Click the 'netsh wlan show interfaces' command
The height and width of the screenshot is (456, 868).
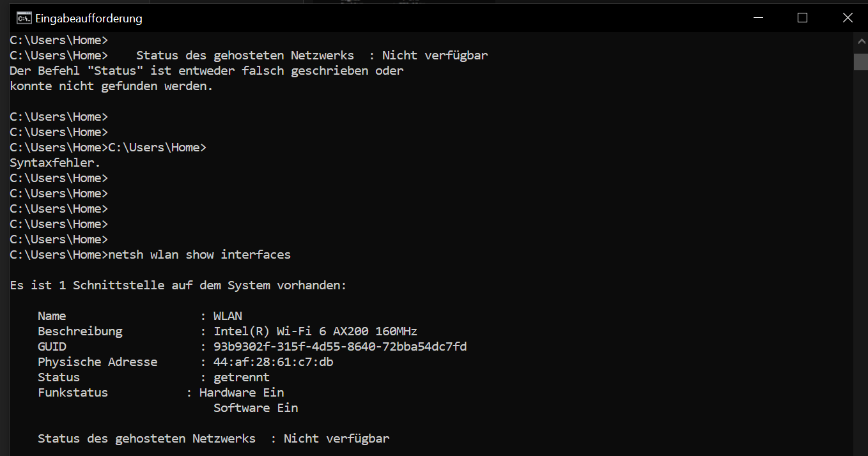pyautogui.click(x=199, y=255)
